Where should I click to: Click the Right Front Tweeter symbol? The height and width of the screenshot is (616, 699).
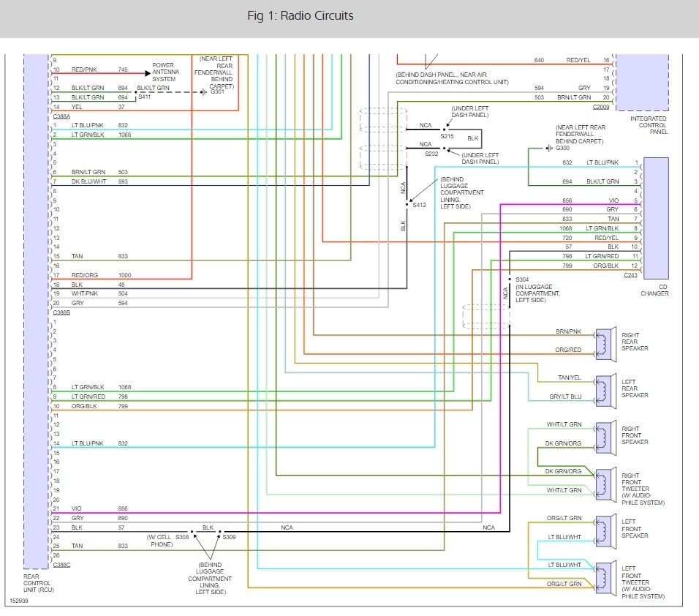pyautogui.click(x=606, y=484)
